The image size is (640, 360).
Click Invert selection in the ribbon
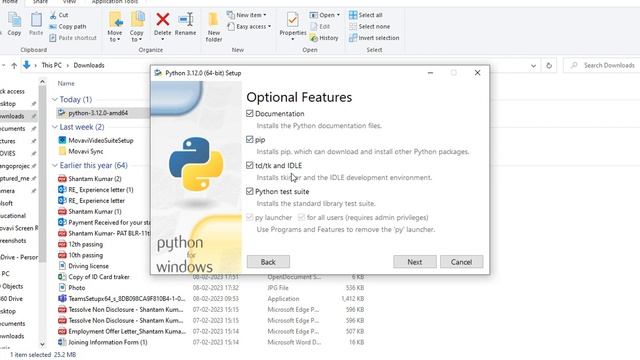(374, 38)
